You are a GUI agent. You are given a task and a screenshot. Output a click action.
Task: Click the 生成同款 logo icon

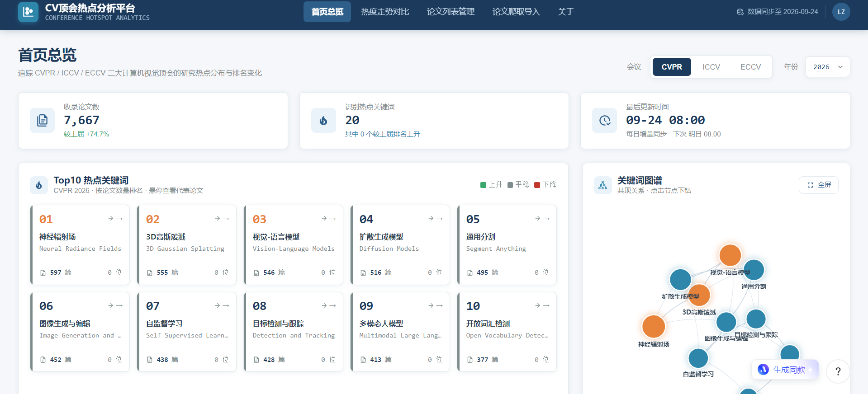[x=764, y=370]
